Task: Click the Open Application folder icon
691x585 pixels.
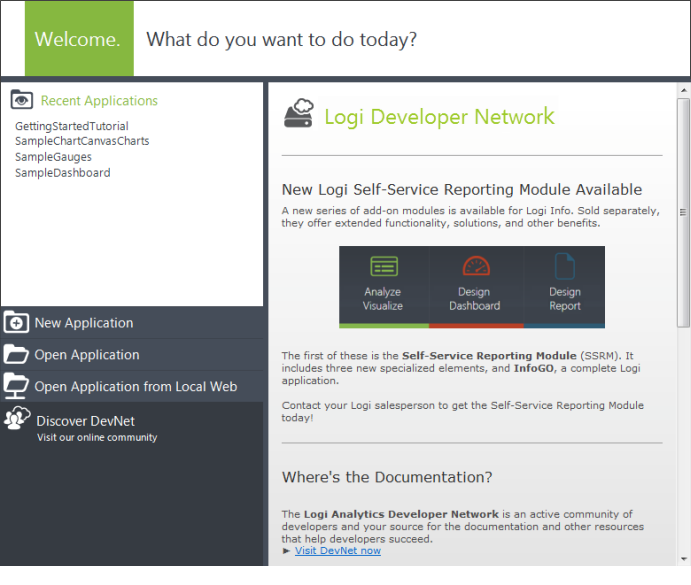Action: (16, 354)
